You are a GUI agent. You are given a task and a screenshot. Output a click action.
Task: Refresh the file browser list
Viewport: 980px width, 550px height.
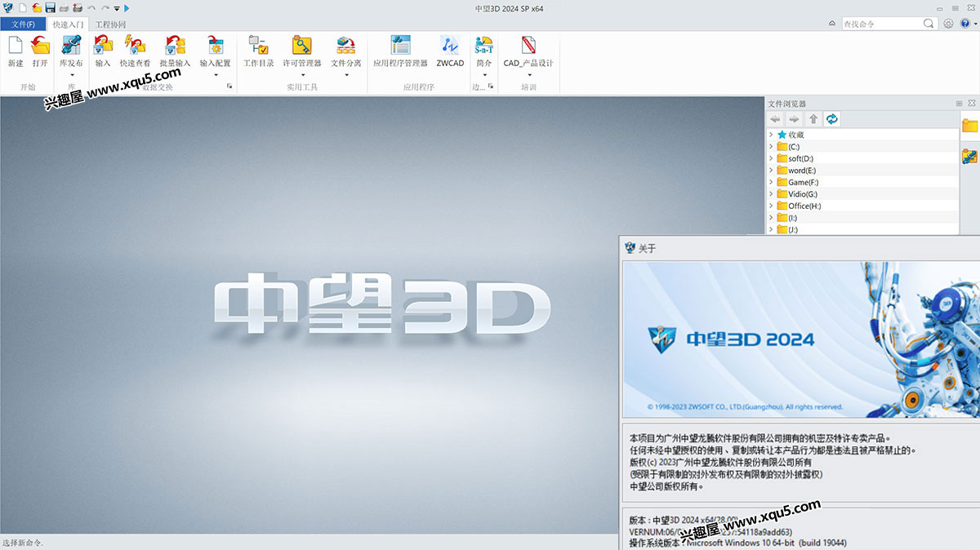[831, 119]
